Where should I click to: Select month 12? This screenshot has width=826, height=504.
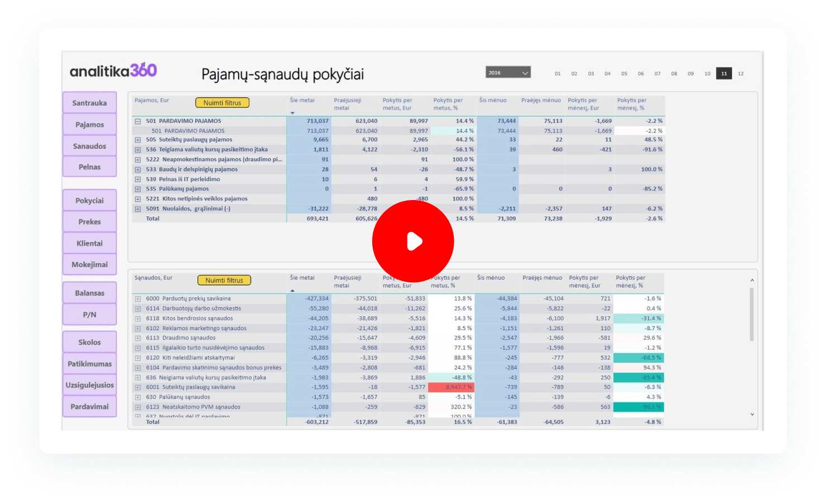coord(740,74)
